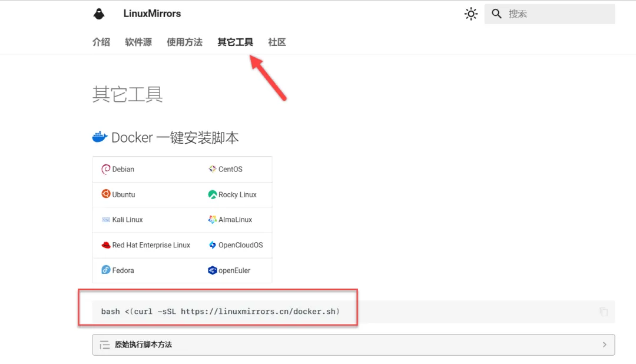Select the Rocky Linux icon
636x364 pixels.
(213, 194)
